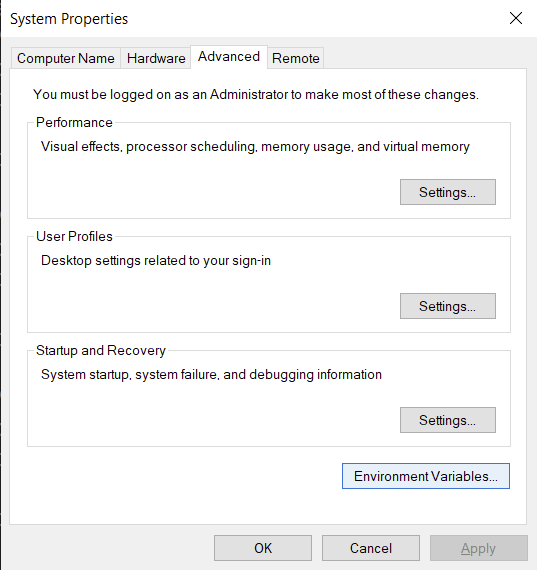This screenshot has width=537, height=570.
Task: Click the desktop settings sign-in description
Action: pos(156,261)
